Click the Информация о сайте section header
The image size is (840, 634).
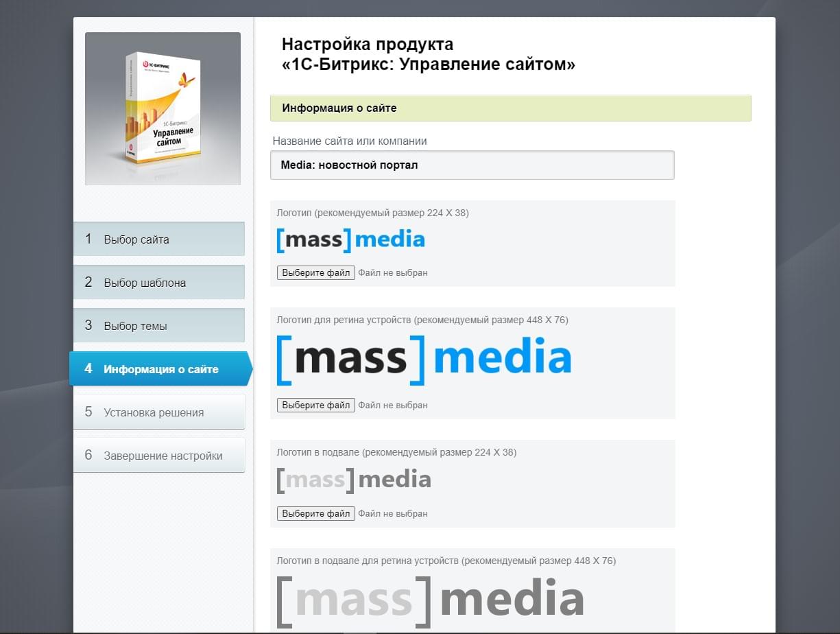(511, 108)
